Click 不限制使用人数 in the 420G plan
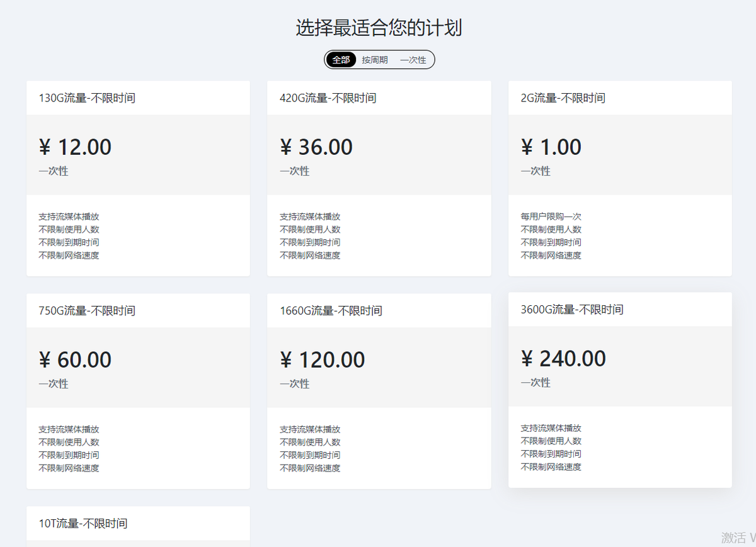The height and width of the screenshot is (547, 756). pos(310,230)
